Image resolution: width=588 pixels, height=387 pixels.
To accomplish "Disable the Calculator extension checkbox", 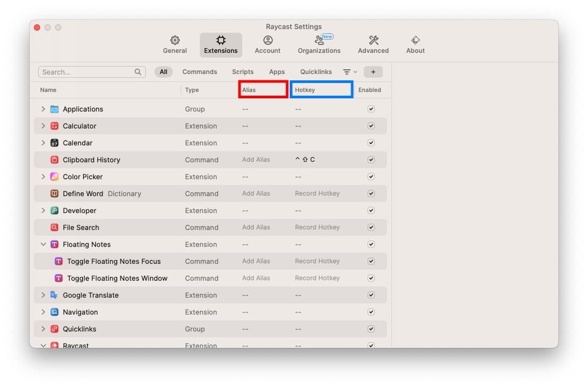I will pyautogui.click(x=371, y=126).
